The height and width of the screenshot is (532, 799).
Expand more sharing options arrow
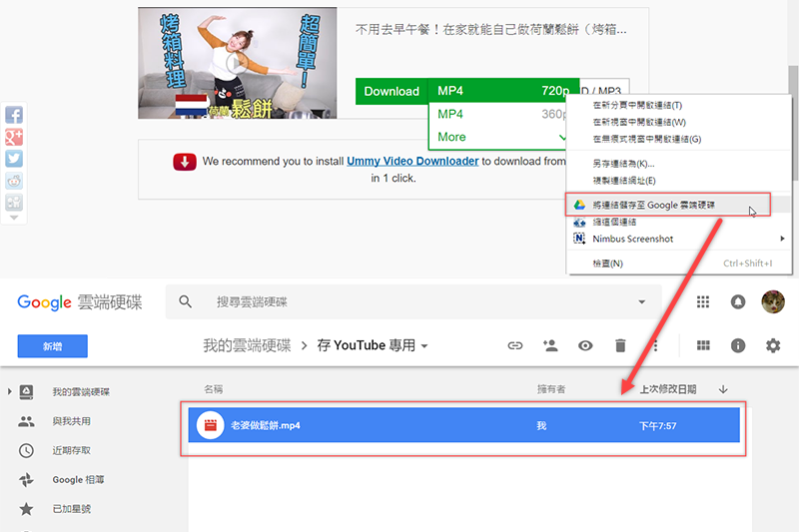[14, 218]
